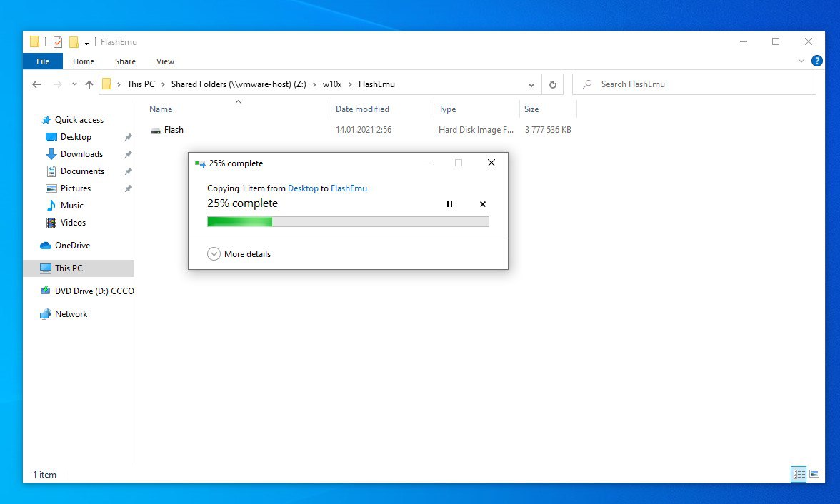The height and width of the screenshot is (504, 840).
Task: Click the 14.01.2021 2:56 date cell
Action: 363,130
